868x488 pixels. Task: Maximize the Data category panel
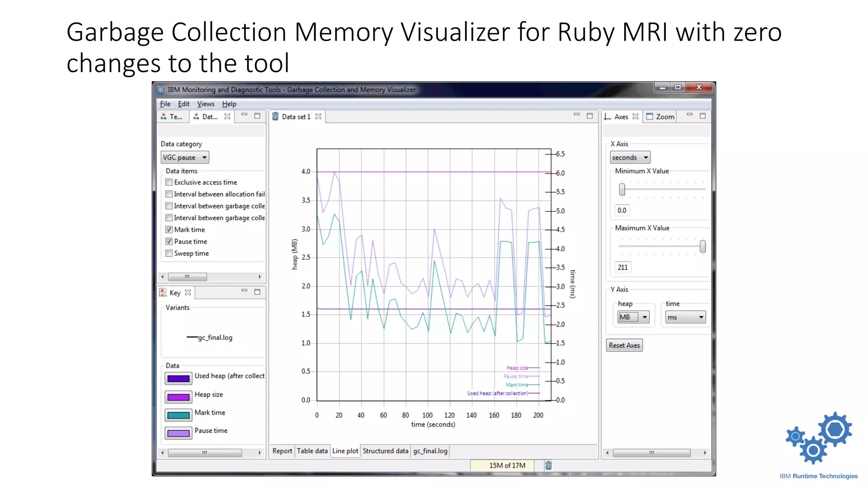pyautogui.click(x=257, y=116)
